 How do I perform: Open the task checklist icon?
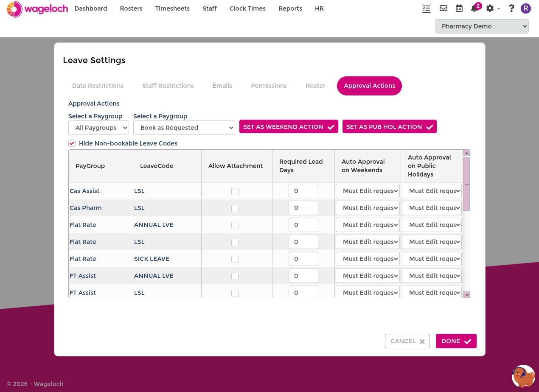[x=427, y=8]
